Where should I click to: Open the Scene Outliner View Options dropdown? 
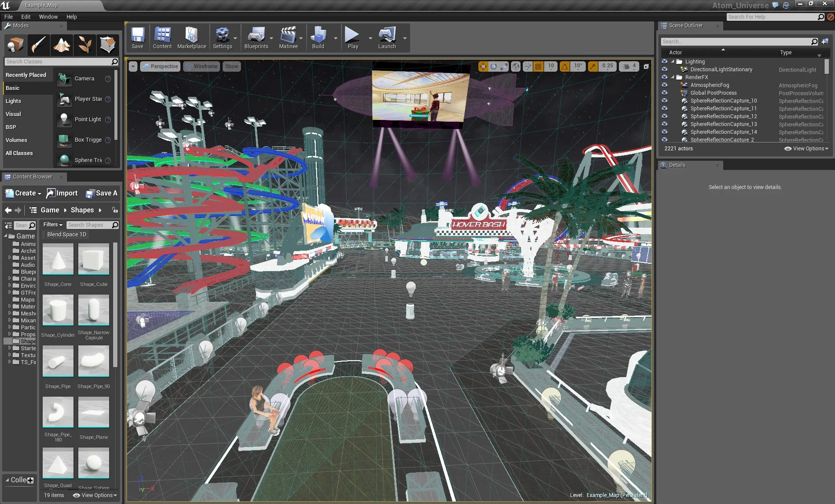point(806,149)
